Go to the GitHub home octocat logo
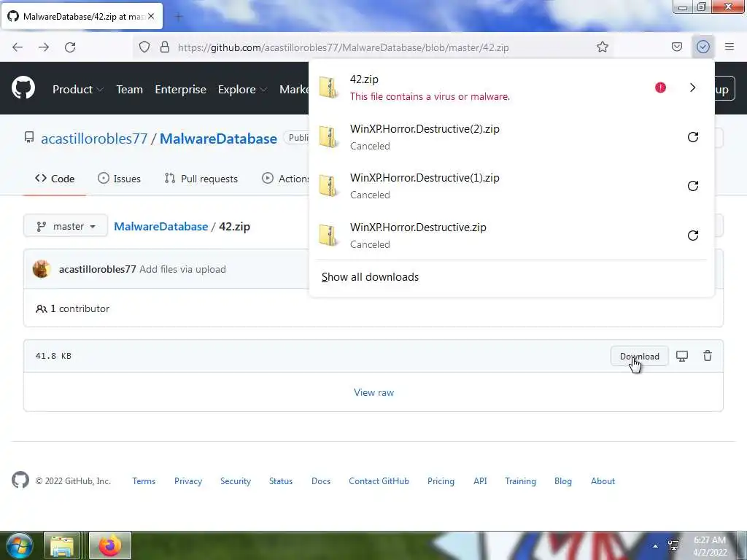Screen dimensions: 747x560 [x=23, y=87]
